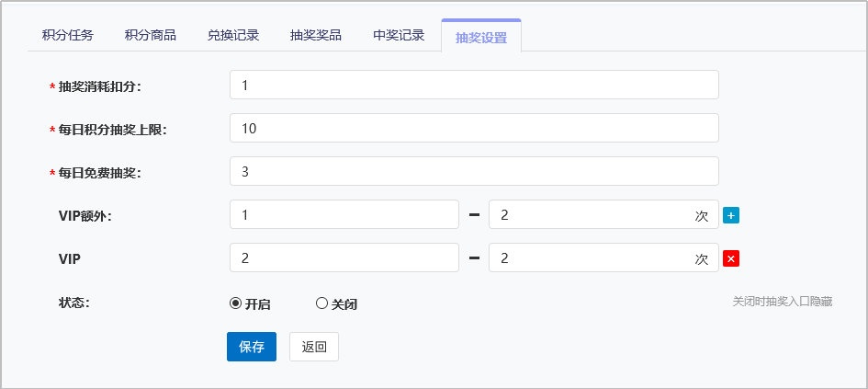Select the 开启 status radio button
This screenshot has width=868, height=389.
[x=235, y=303]
